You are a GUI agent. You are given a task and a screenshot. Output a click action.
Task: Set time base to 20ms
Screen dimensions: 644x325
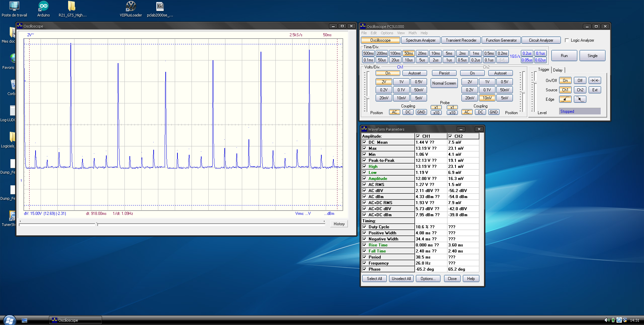pyautogui.click(x=422, y=53)
